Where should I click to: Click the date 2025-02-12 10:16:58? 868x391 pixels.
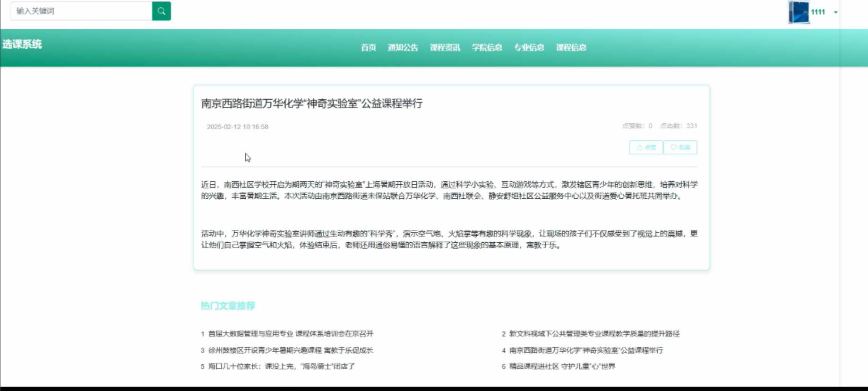pos(237,127)
